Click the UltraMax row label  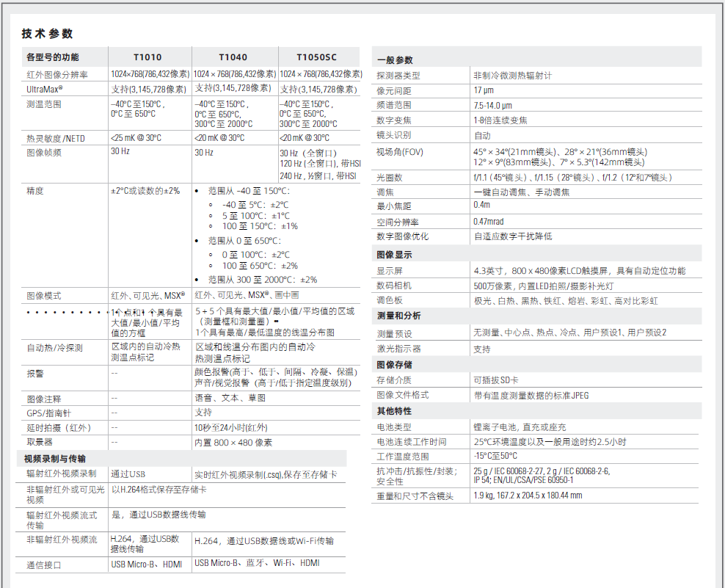click(44, 89)
